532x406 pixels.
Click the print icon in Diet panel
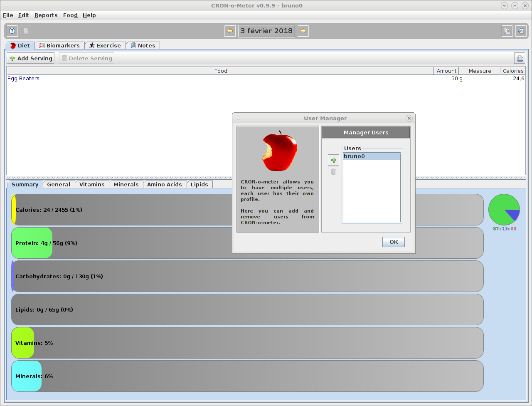tap(520, 58)
